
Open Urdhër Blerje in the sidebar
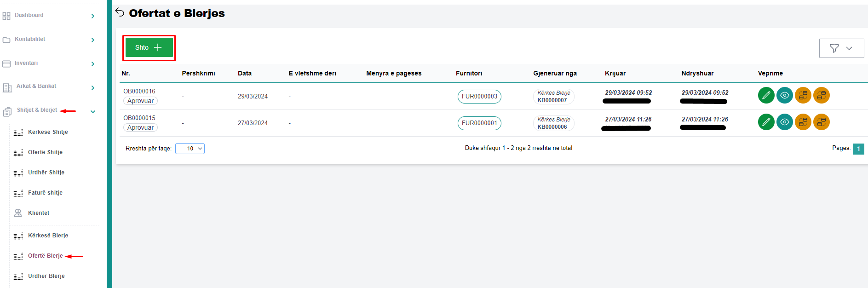46,276
